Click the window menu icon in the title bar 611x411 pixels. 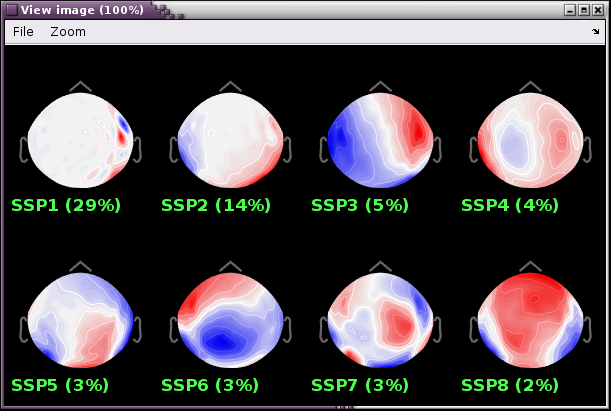(12, 10)
